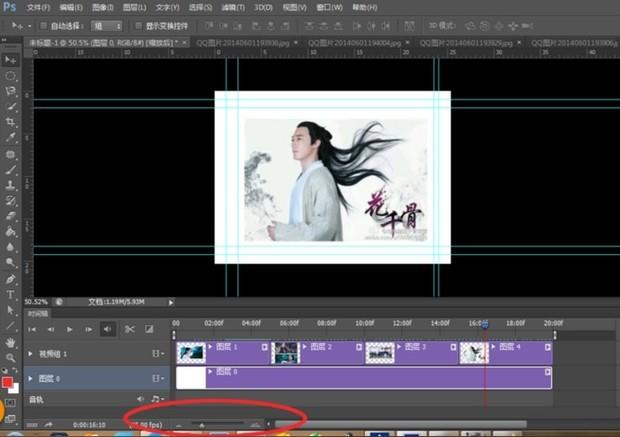Select the Clone Stamp tool
The width and height of the screenshot is (620, 437).
(x=11, y=185)
